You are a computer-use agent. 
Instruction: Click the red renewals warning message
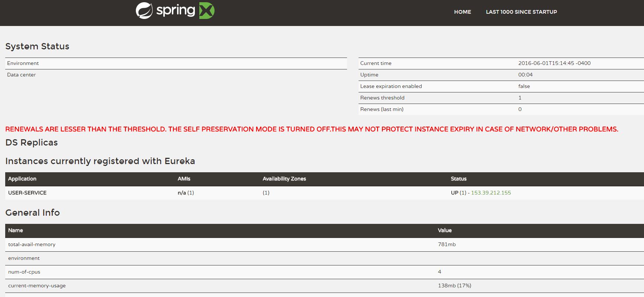[x=311, y=129]
